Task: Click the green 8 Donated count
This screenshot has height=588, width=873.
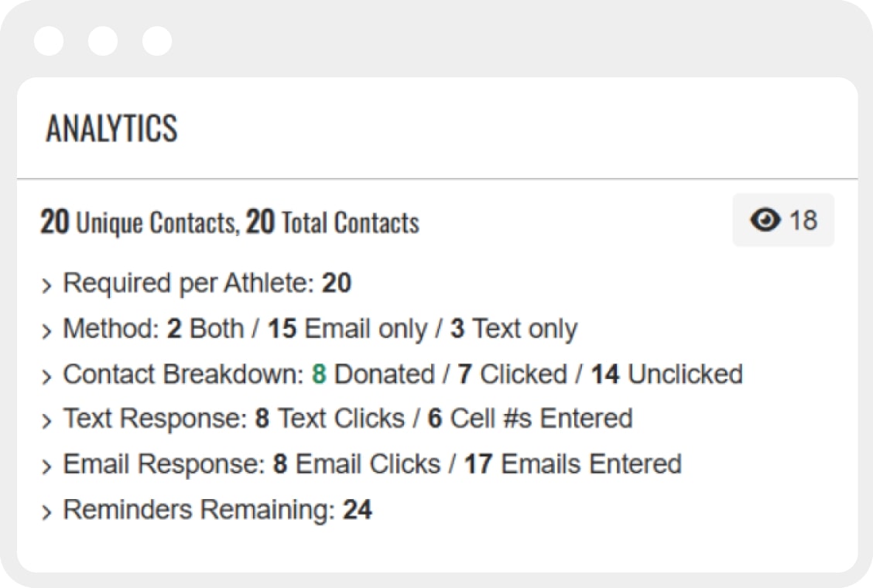Action: (319, 374)
